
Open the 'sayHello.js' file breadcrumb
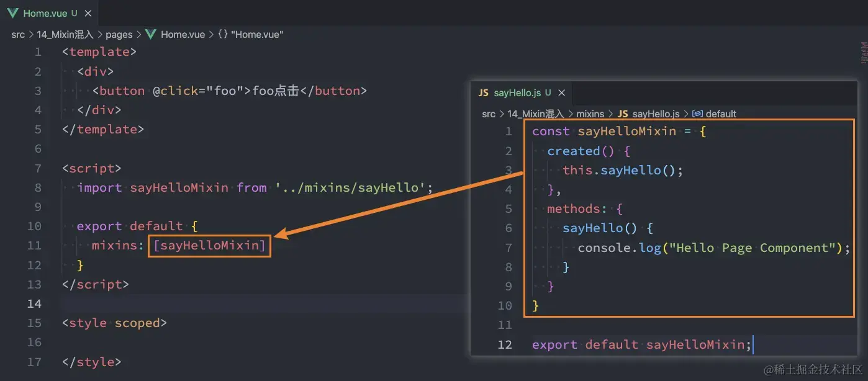tap(657, 114)
